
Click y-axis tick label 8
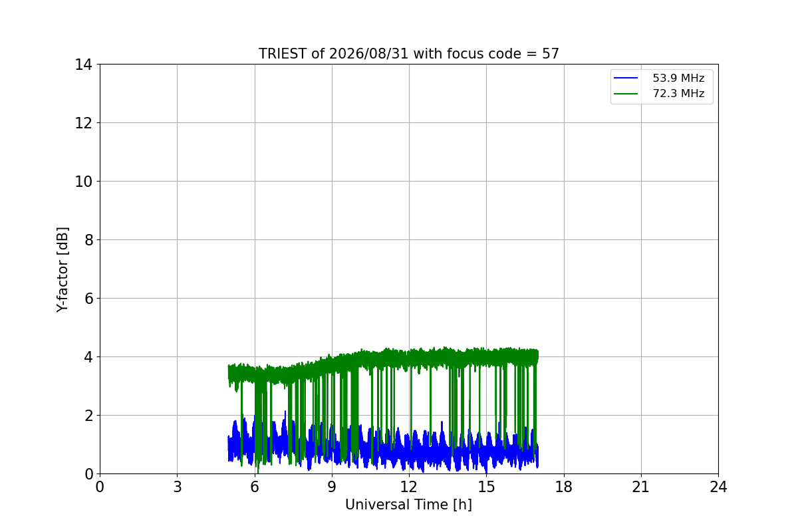88,240
